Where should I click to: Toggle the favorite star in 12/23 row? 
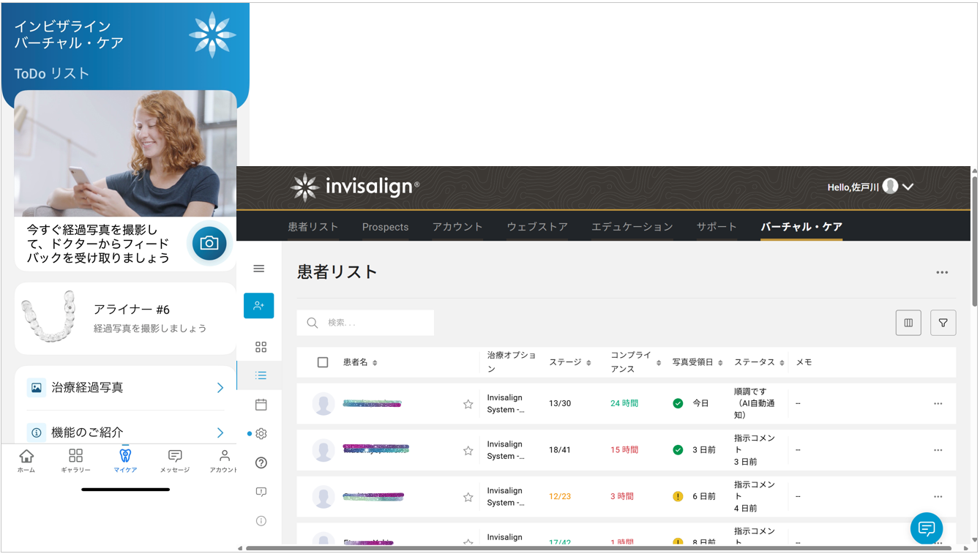click(468, 497)
